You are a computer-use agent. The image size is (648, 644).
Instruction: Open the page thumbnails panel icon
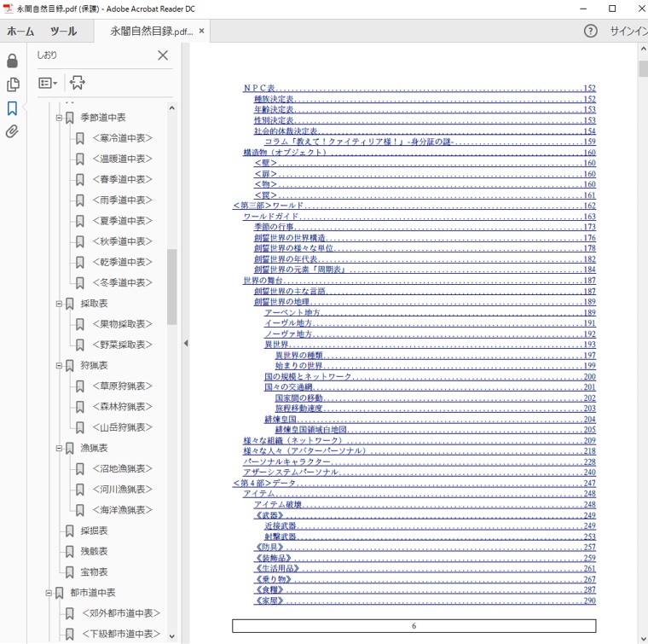tap(13, 84)
